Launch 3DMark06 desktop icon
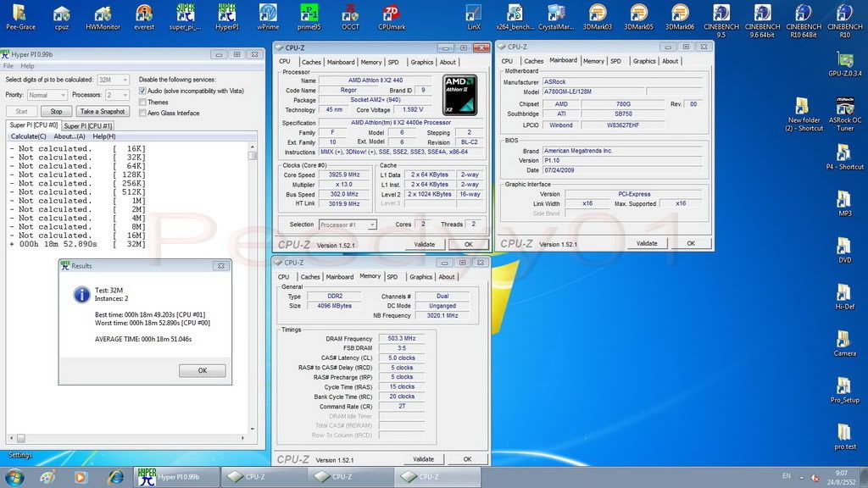Image resolution: width=868 pixels, height=488 pixels. coord(680,17)
